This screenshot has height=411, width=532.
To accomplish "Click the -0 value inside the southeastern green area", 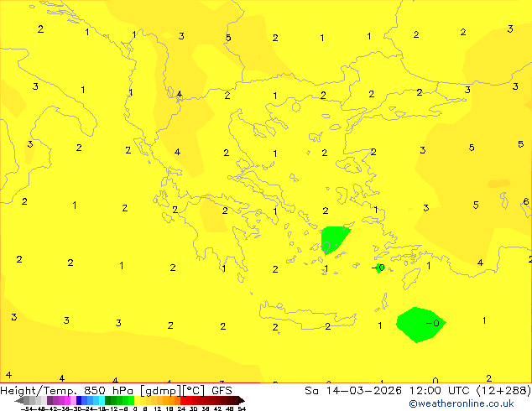I will pyautogui.click(x=433, y=323).
